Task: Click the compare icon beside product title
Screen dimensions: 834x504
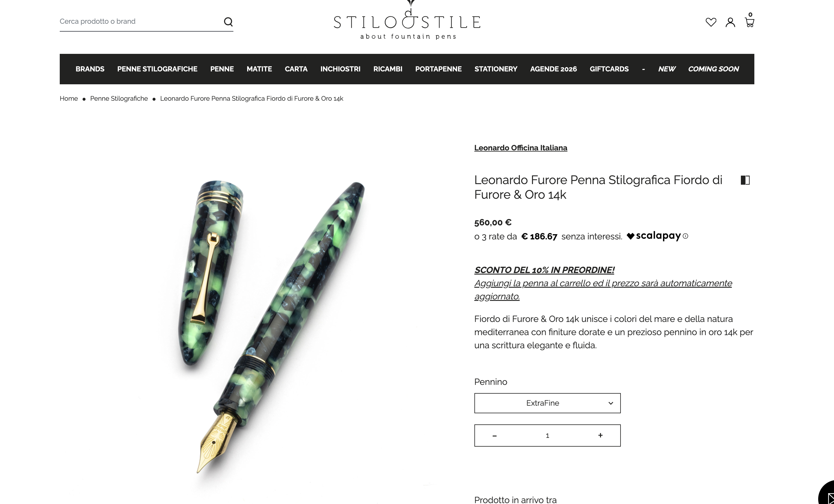Action: [745, 180]
